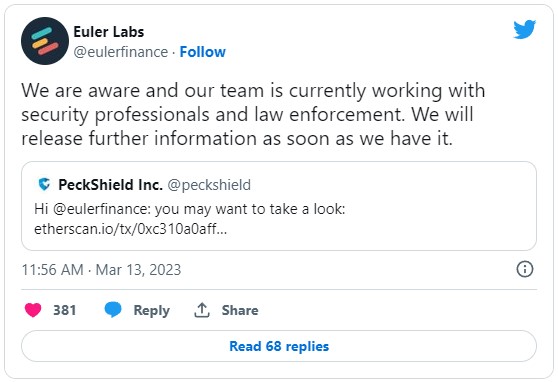Click the PeckShield shield logo icon
Image resolution: width=558 pixels, height=382 pixels.
[x=44, y=184]
